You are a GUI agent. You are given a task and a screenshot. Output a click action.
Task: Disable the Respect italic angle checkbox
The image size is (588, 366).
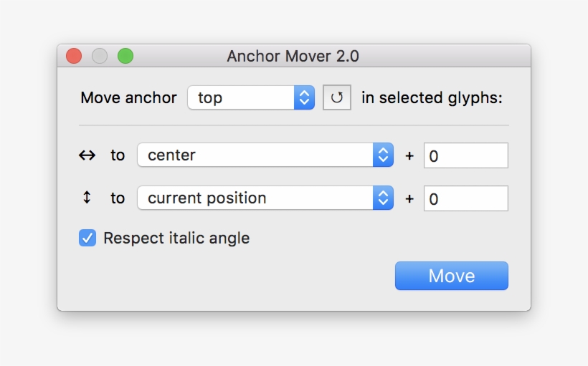click(x=87, y=238)
